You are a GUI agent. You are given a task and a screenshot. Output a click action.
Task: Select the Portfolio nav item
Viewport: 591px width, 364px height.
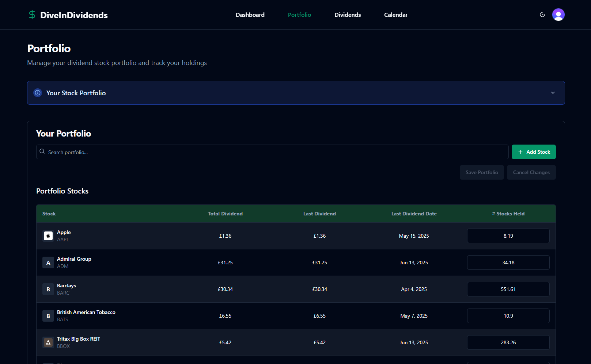coord(299,15)
